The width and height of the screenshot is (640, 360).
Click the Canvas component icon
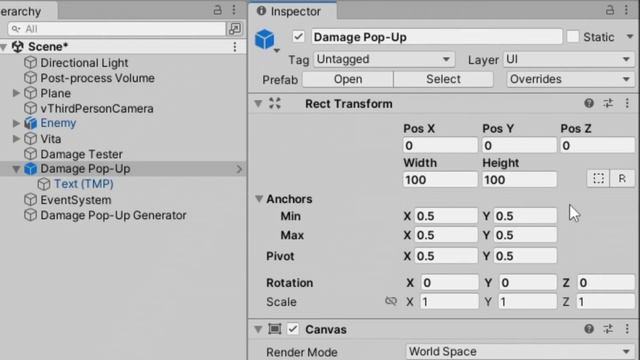point(275,329)
